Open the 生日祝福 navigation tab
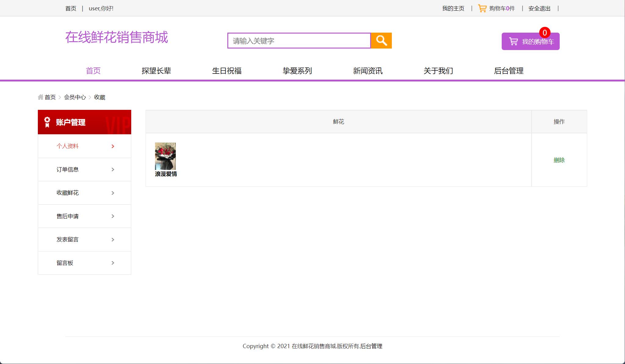Screen dimensions: 625x364 coord(227,70)
